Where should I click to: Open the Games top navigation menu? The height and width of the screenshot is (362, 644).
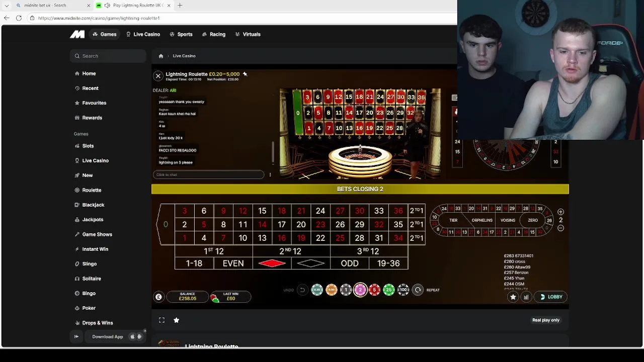(105, 34)
